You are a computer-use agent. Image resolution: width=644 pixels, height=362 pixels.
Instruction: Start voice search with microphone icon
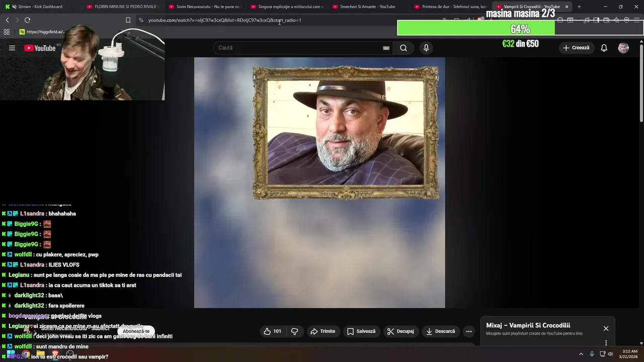point(426,48)
